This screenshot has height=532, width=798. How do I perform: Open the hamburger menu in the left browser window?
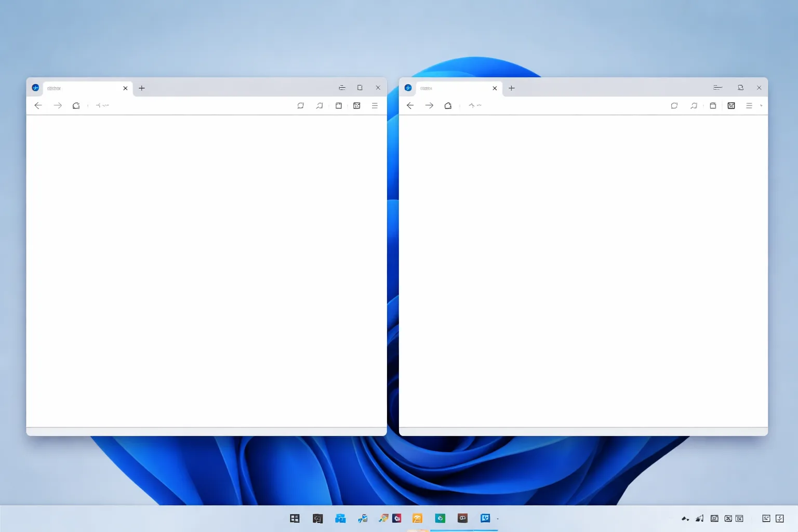pos(375,105)
